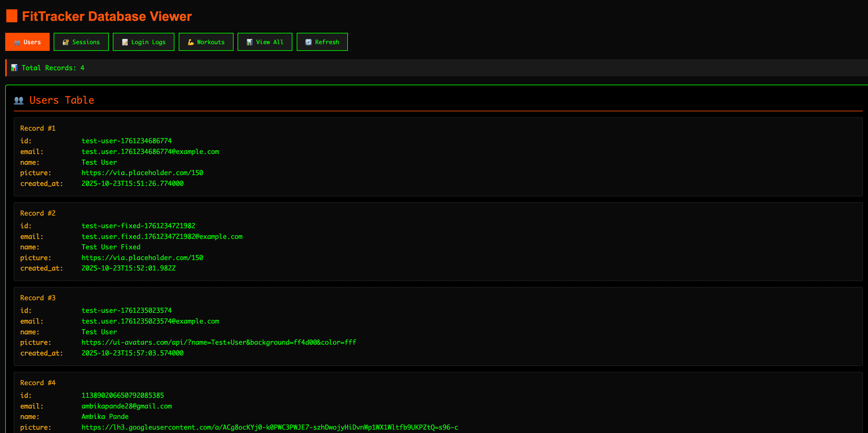The image size is (868, 433).
Task: Click Record #1 placeholder picture URL
Action: [x=142, y=173]
